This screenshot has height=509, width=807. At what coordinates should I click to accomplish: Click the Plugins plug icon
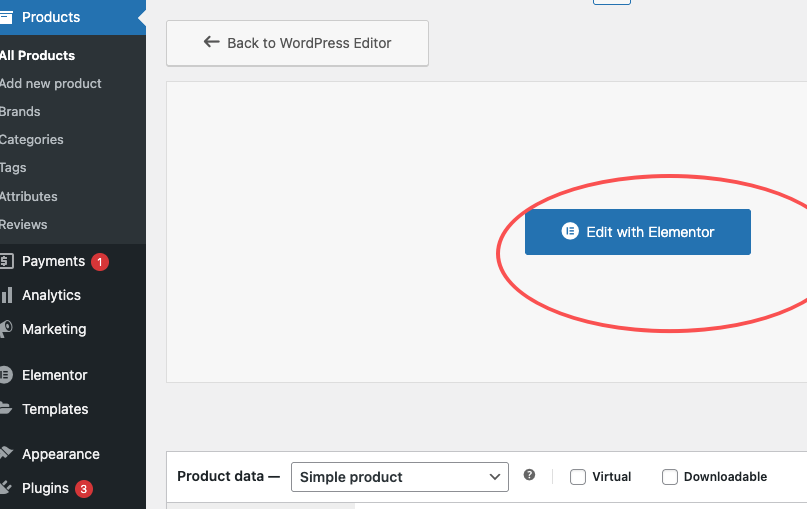pyautogui.click(x=6, y=488)
